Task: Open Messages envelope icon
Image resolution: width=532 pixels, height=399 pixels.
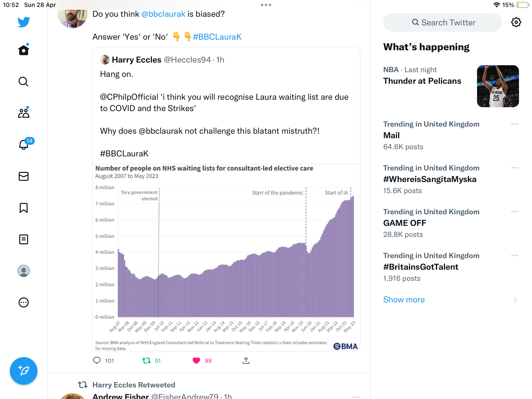Action: pos(24,176)
